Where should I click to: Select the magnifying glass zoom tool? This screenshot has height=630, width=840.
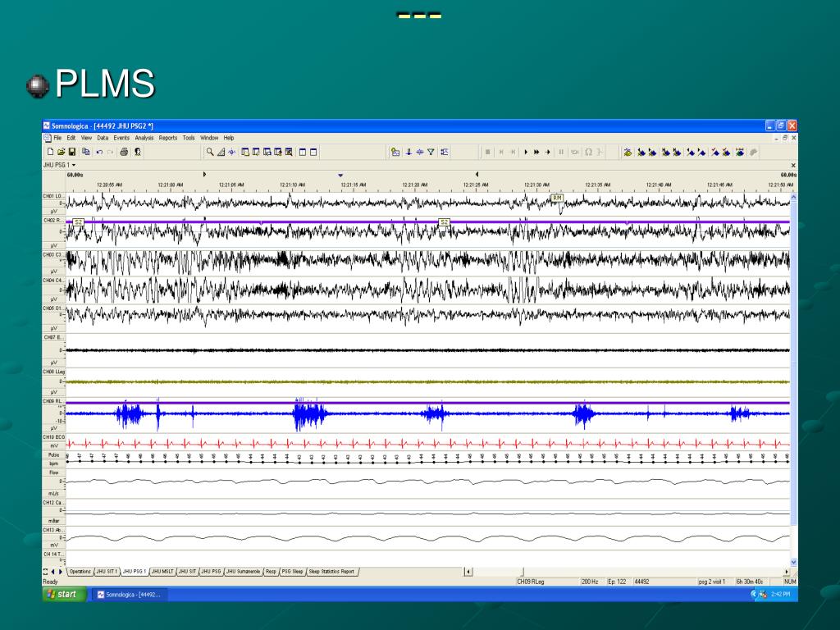(x=210, y=152)
